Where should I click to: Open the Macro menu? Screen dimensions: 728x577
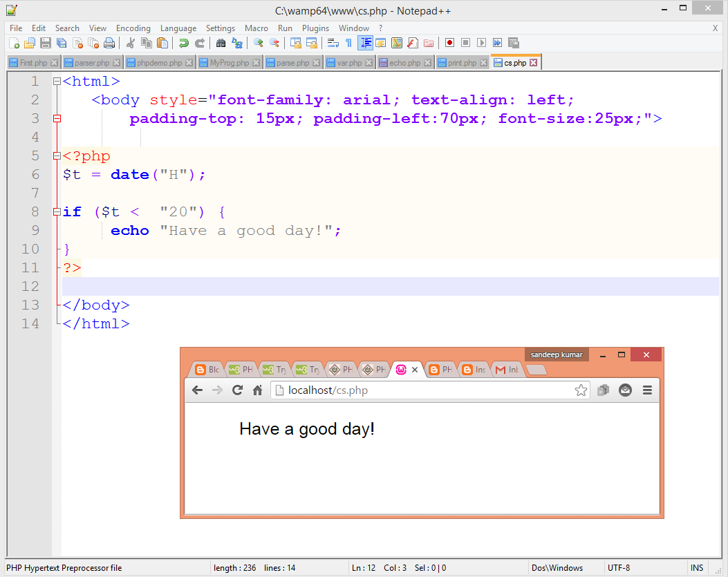[x=256, y=28]
